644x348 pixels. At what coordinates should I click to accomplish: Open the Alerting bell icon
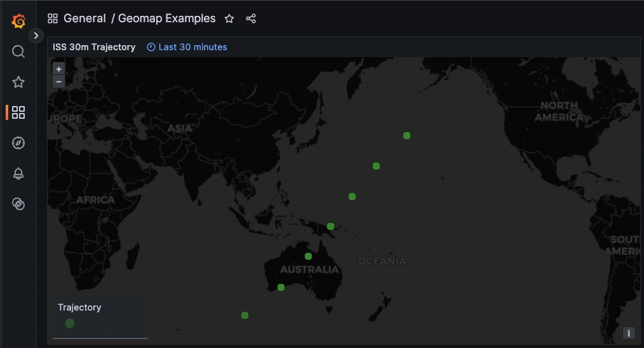[18, 173]
